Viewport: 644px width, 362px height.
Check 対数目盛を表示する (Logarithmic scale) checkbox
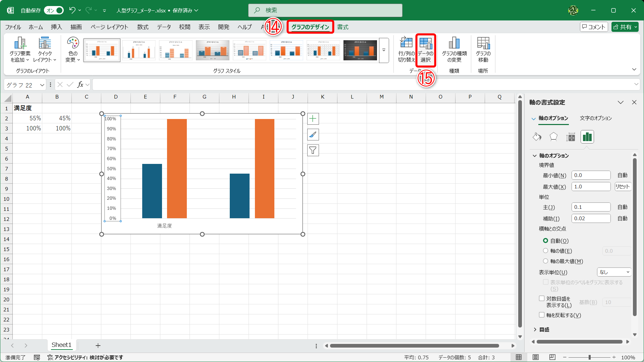[x=542, y=298]
